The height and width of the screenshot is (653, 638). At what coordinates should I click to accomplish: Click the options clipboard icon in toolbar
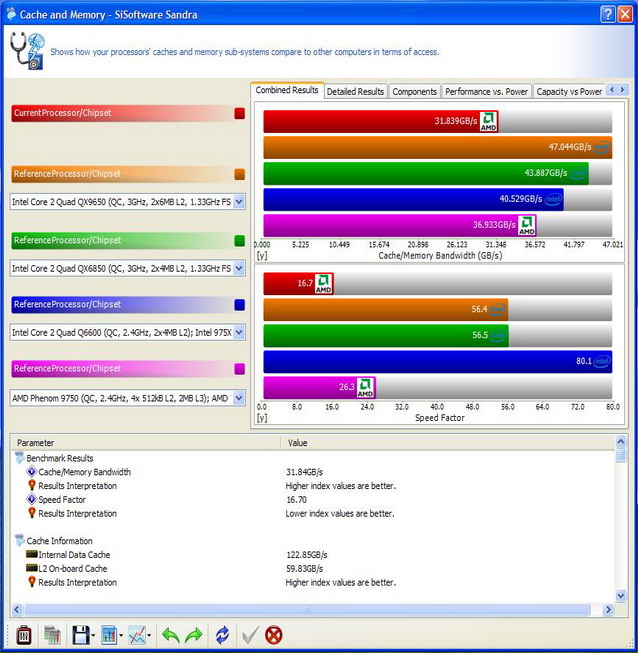[24, 635]
